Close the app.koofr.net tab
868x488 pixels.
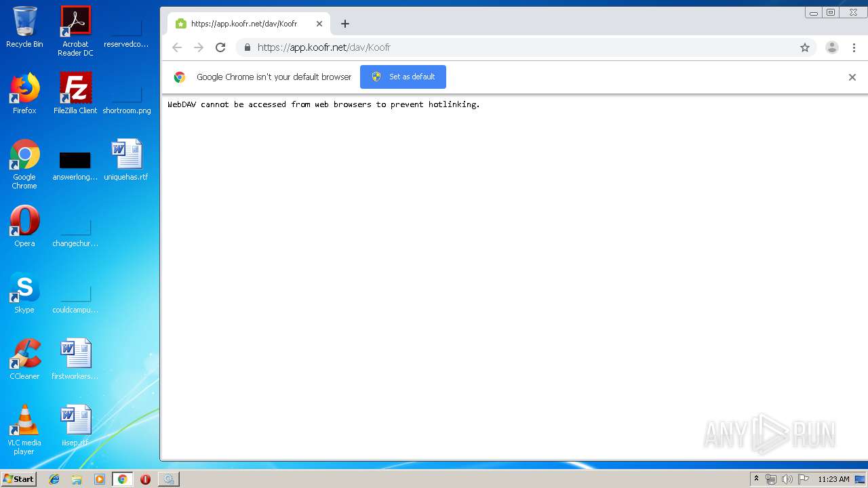click(319, 24)
